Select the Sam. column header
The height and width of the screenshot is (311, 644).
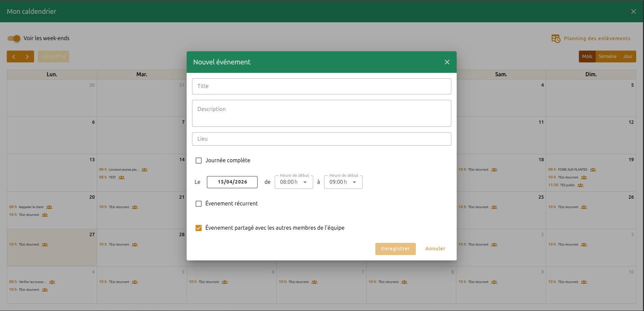[501, 75]
